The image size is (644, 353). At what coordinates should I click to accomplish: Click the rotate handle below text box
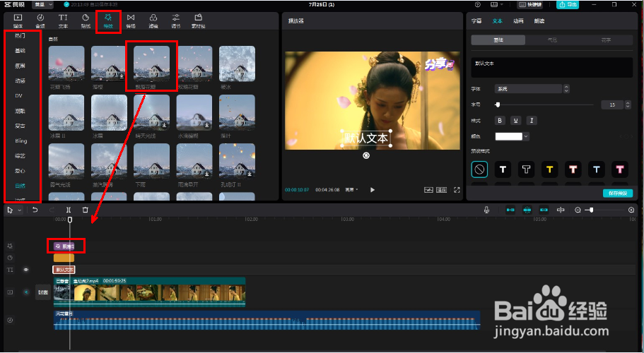pos(366,155)
